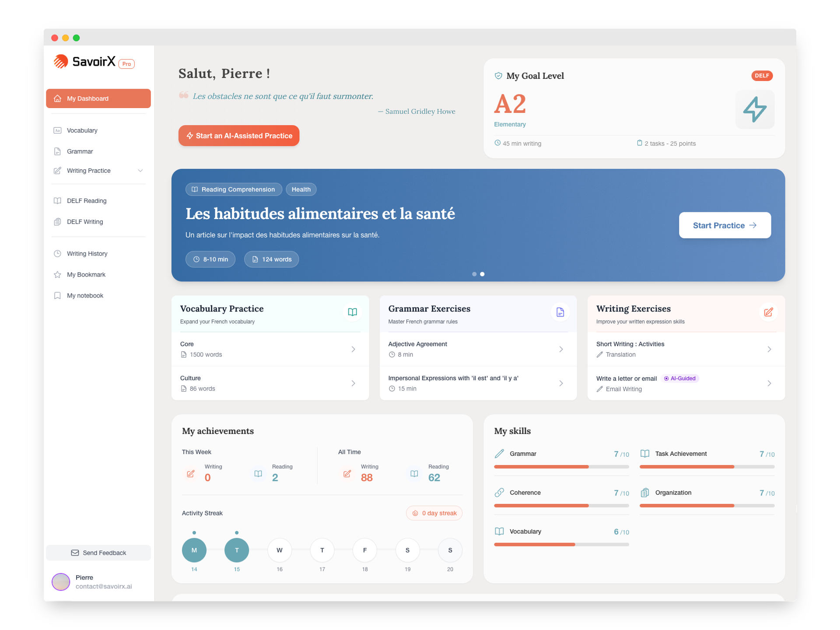Click the Organization clipboard icon
The height and width of the screenshot is (630, 840).
pos(645,493)
